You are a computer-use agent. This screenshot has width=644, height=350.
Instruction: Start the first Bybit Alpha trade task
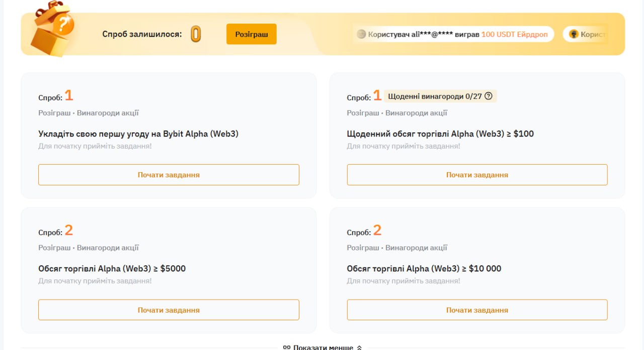[169, 175]
